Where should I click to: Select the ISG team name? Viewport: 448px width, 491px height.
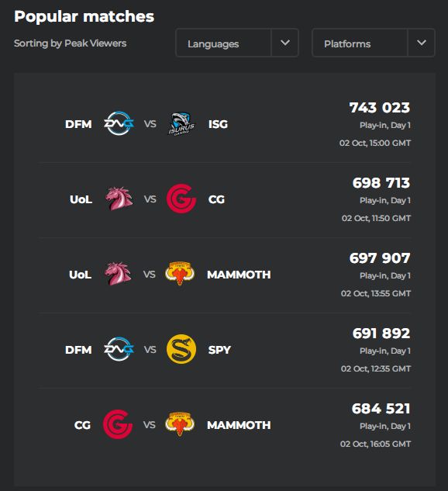tap(218, 124)
